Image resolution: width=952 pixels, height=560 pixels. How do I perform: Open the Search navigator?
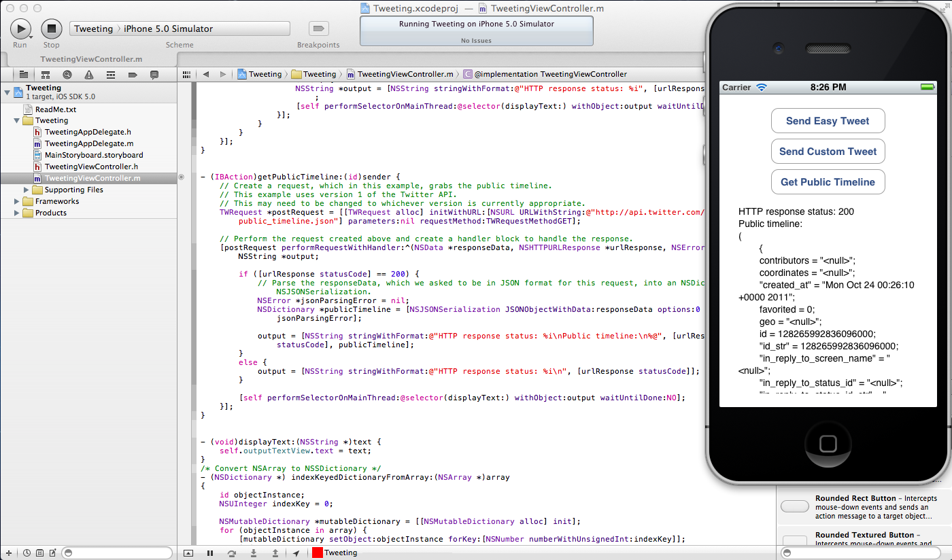tap(67, 74)
